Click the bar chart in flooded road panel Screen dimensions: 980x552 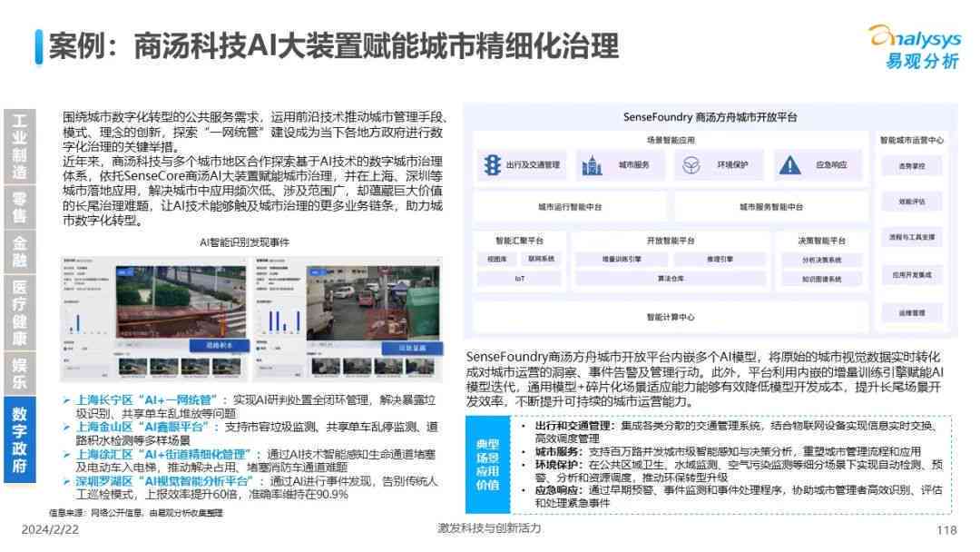tap(87, 321)
